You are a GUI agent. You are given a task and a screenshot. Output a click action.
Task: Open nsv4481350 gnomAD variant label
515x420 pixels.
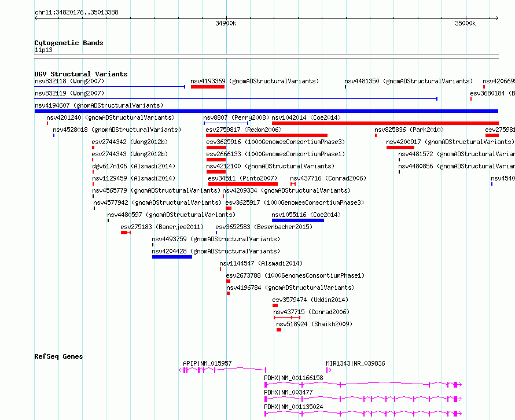point(409,81)
